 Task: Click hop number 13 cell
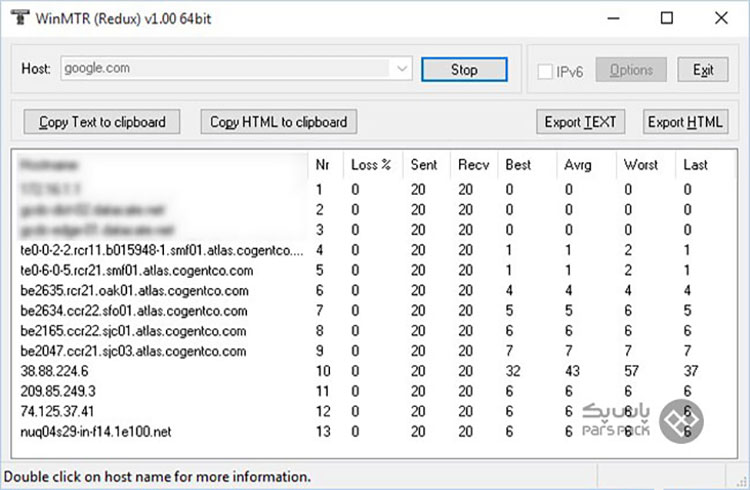pyautogui.click(x=323, y=431)
